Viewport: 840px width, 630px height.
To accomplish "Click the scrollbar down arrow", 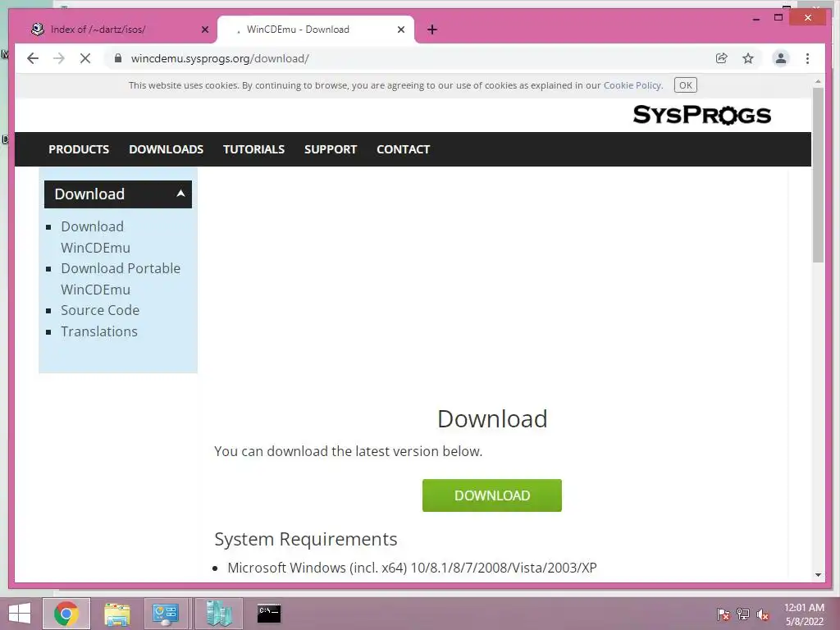I will pos(818,575).
